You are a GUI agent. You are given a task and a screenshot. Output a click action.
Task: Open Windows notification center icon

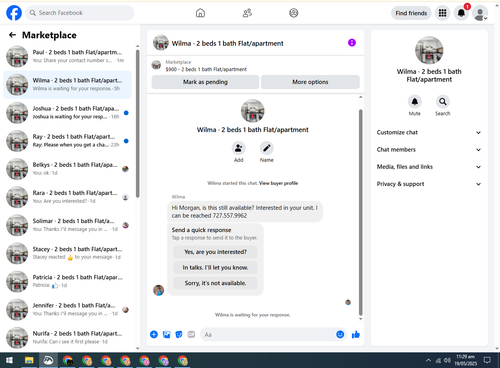tap(487, 360)
